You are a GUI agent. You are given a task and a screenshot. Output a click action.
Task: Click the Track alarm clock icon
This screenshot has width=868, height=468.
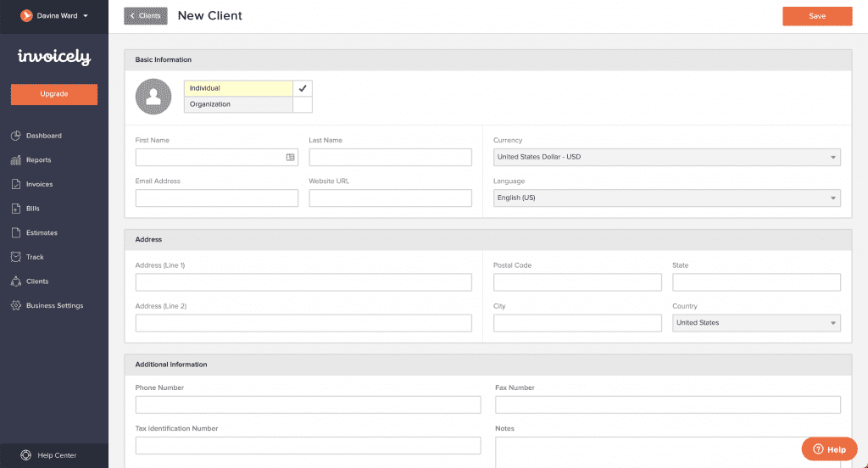pos(15,257)
